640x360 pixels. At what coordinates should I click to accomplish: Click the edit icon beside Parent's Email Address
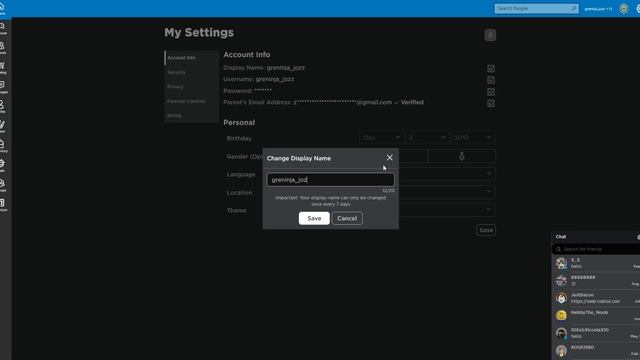[491, 103]
